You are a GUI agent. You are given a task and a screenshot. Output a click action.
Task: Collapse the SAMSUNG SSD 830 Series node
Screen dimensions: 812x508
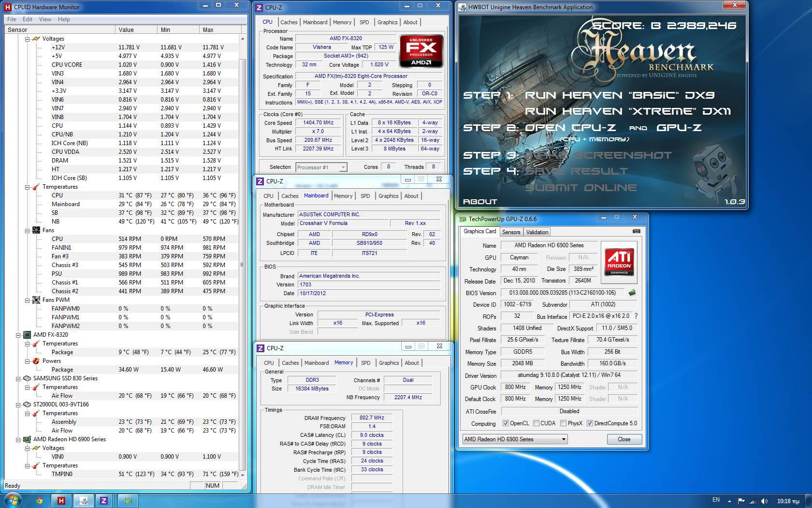point(18,378)
